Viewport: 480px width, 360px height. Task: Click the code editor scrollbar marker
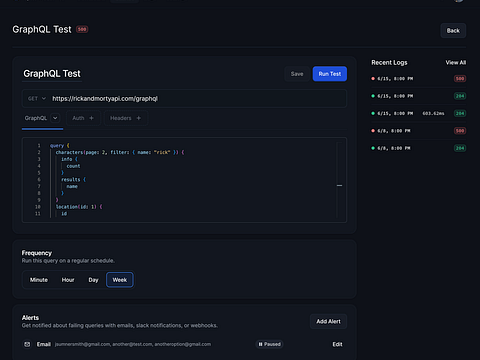339,185
